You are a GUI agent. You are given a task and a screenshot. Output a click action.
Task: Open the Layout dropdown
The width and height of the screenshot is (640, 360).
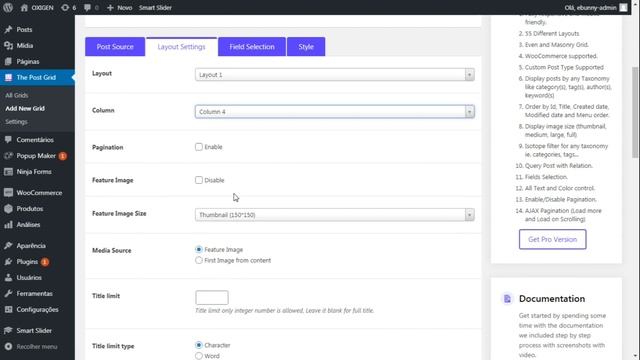pyautogui.click(x=335, y=75)
